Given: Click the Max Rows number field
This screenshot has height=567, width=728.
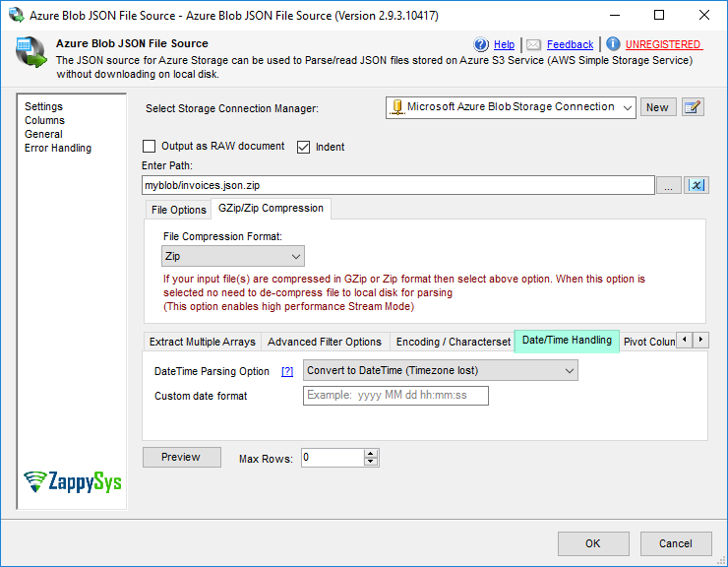Looking at the screenshot, I should [332, 458].
